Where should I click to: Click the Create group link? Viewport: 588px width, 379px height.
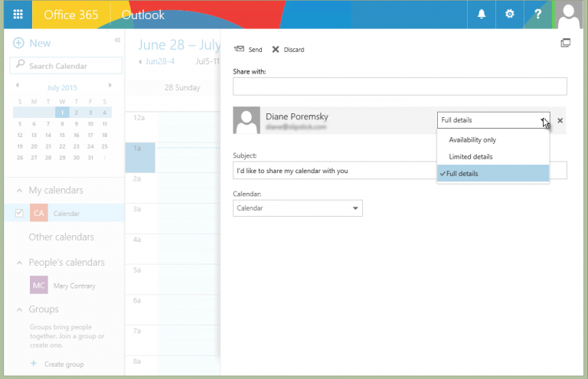pyautogui.click(x=64, y=364)
